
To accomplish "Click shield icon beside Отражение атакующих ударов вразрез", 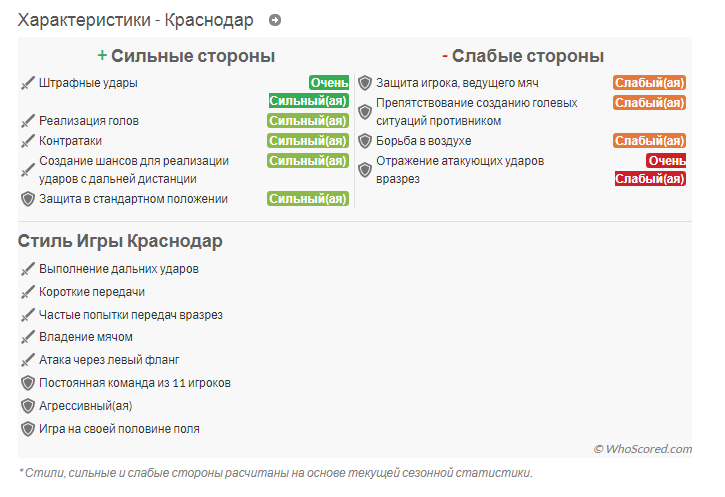I will pyautogui.click(x=365, y=170).
